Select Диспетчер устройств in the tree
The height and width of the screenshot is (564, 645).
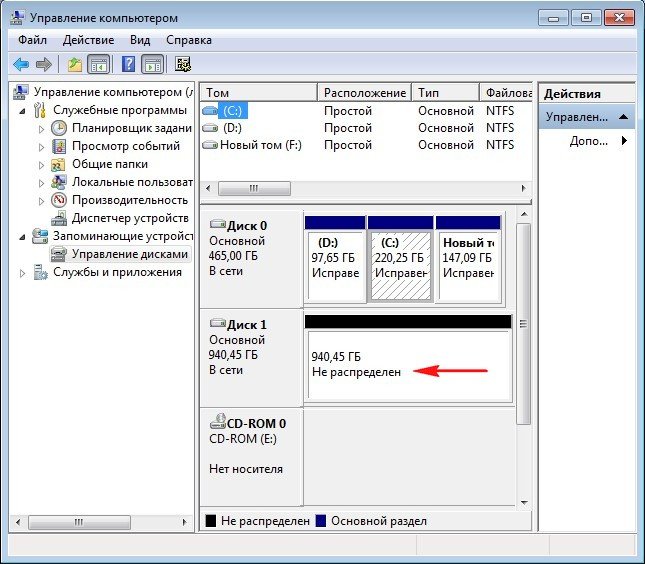click(x=130, y=218)
